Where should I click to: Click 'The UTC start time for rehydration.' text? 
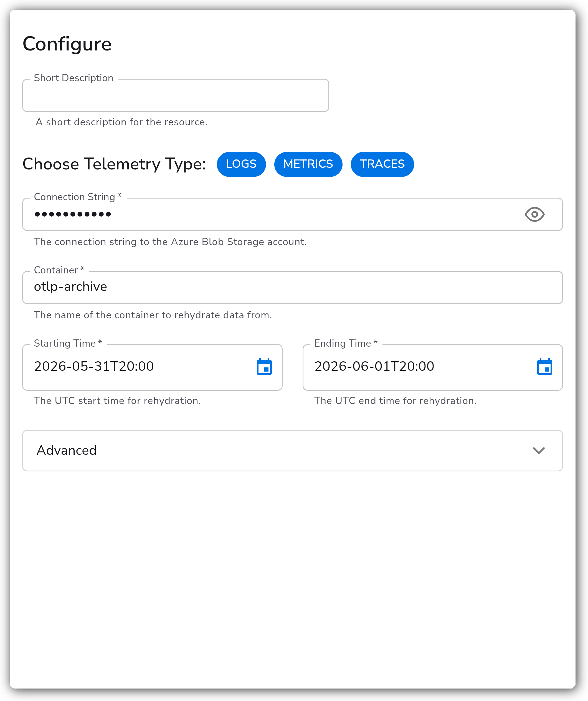click(x=117, y=401)
